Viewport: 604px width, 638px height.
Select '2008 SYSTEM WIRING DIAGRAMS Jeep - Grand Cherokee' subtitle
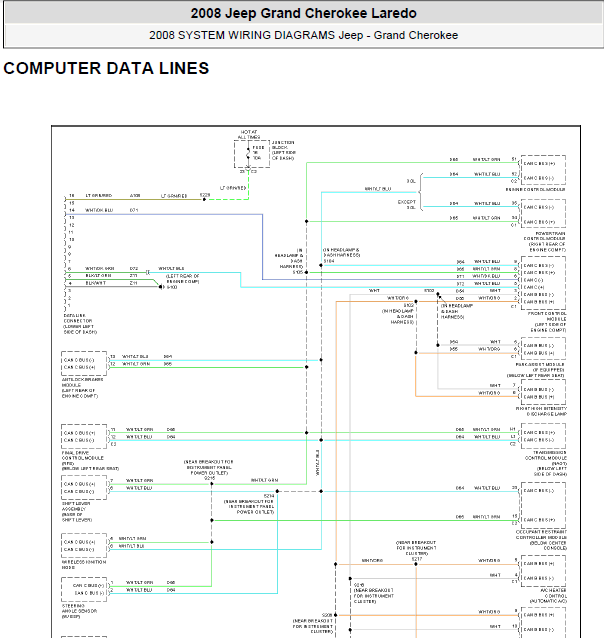click(304, 35)
